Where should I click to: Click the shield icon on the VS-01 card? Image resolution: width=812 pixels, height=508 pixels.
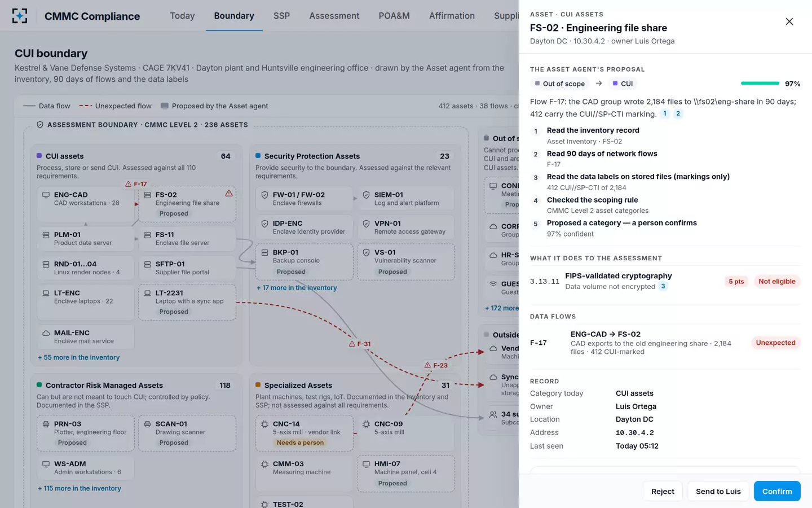(366, 252)
